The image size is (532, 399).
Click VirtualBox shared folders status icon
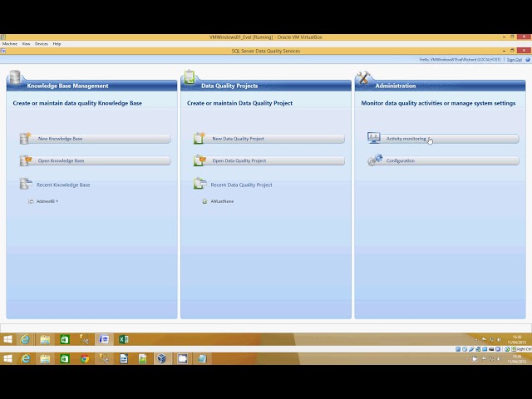(x=485, y=349)
